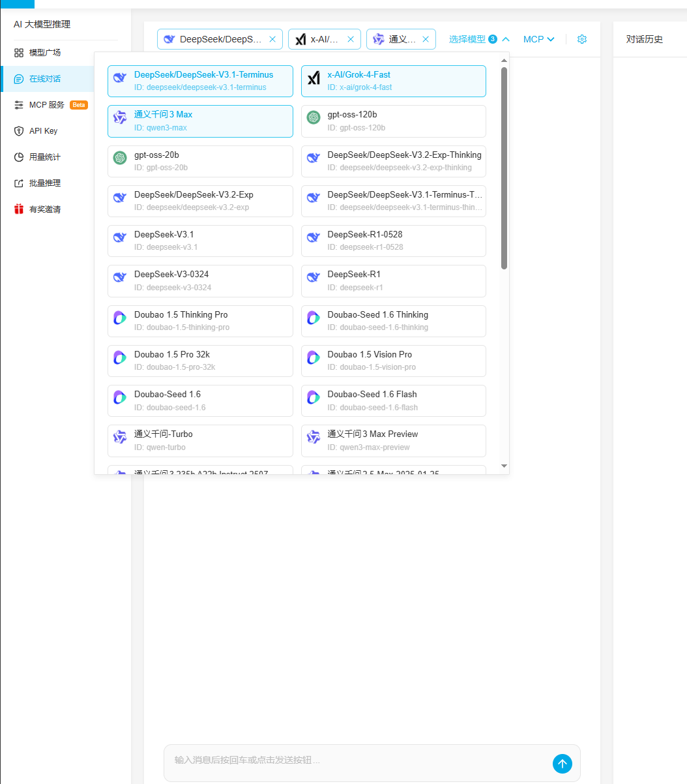
Task: Click the 在线对话 chat icon in sidebar
Action: tap(19, 79)
